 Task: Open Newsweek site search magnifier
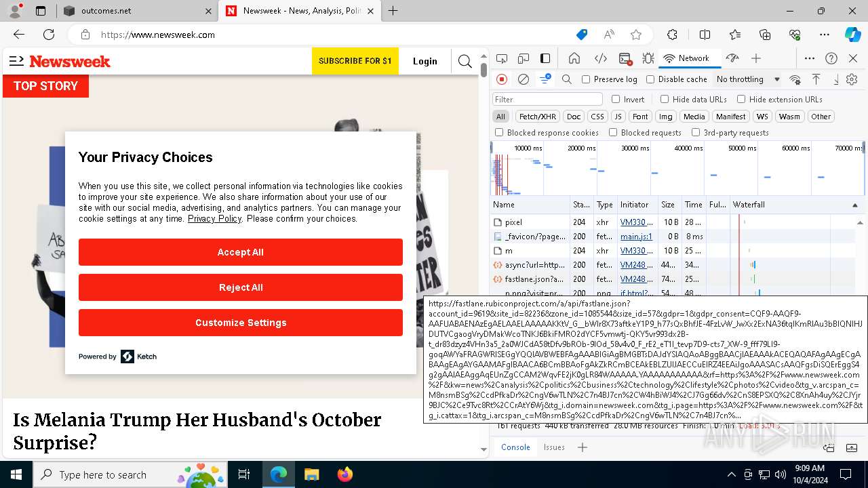pyautogui.click(x=465, y=61)
